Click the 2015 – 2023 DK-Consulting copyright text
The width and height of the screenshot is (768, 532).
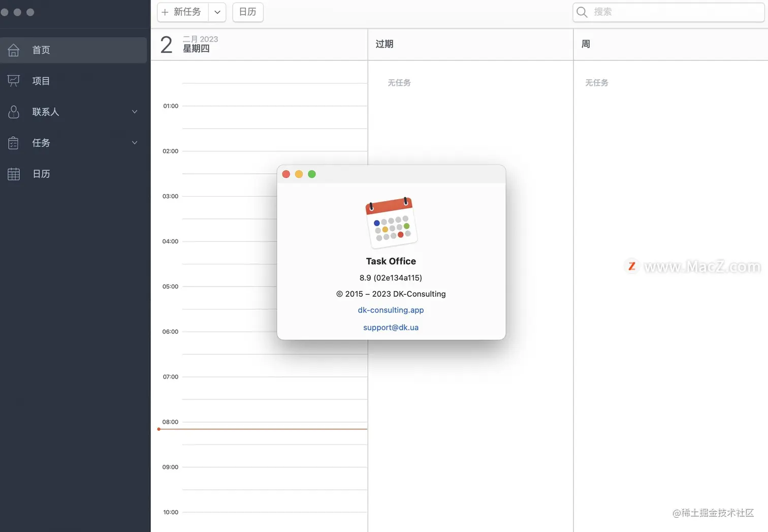tap(391, 294)
